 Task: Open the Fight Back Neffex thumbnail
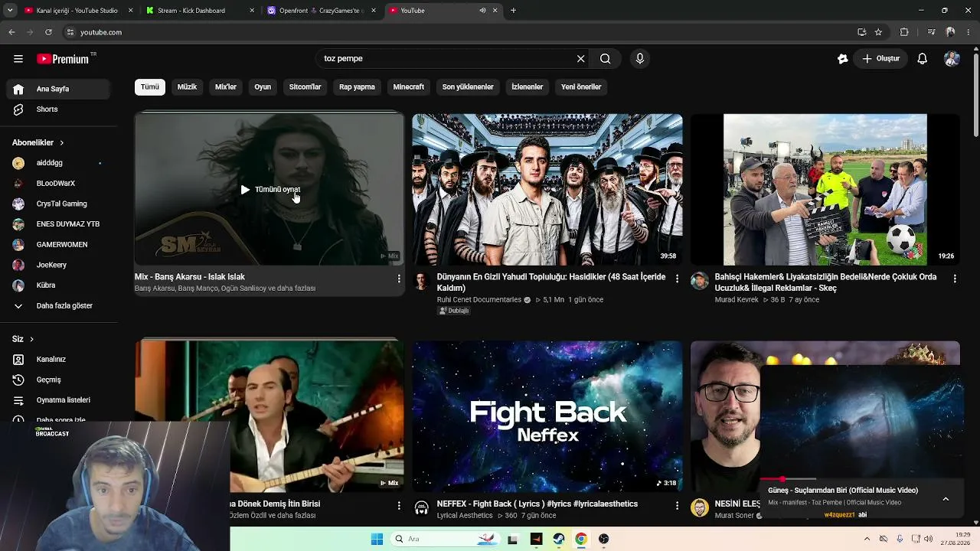(547, 416)
